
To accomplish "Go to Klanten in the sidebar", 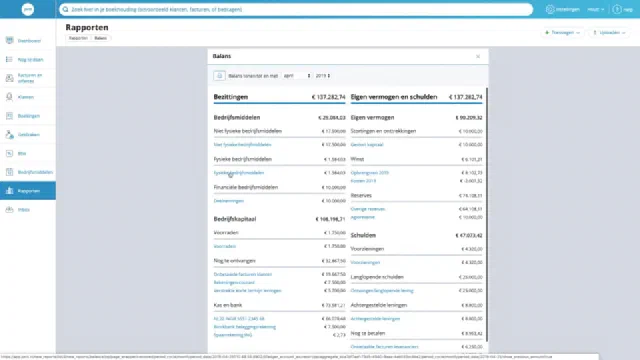I will 25,97.
